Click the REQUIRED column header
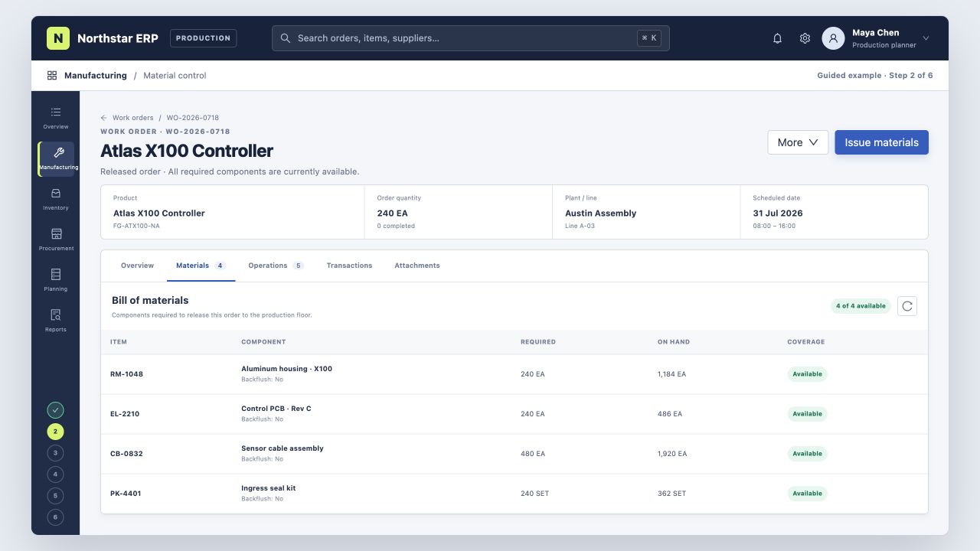Screen dimensions: 980x551 (x=538, y=342)
